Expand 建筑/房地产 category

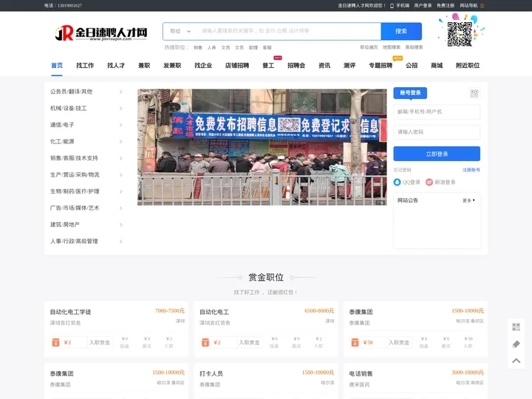pos(120,225)
